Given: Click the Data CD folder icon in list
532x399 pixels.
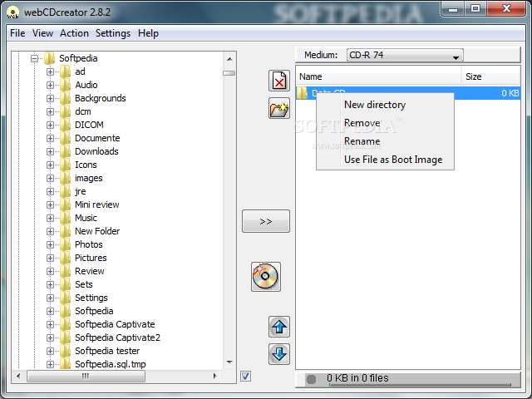Looking at the screenshot, I should (x=302, y=93).
